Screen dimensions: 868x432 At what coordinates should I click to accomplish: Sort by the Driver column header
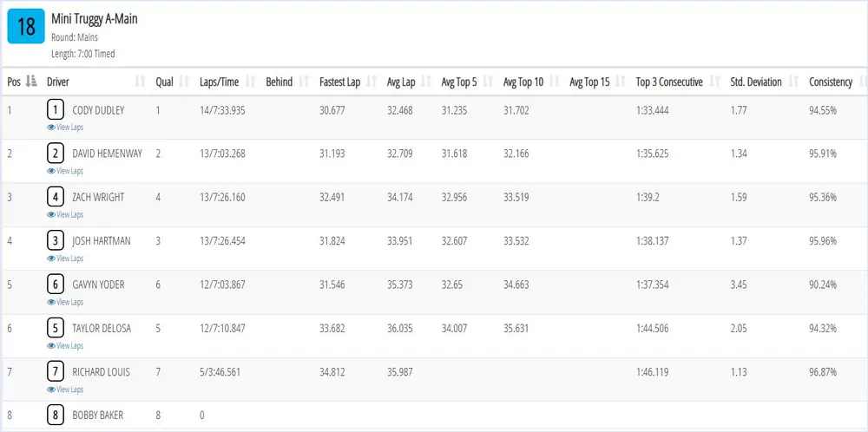tap(95, 82)
